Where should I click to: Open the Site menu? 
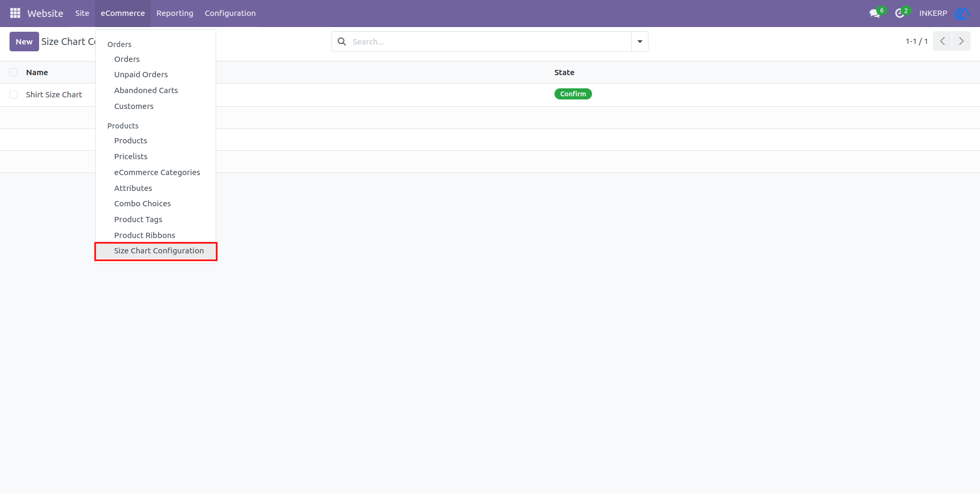[x=82, y=13]
